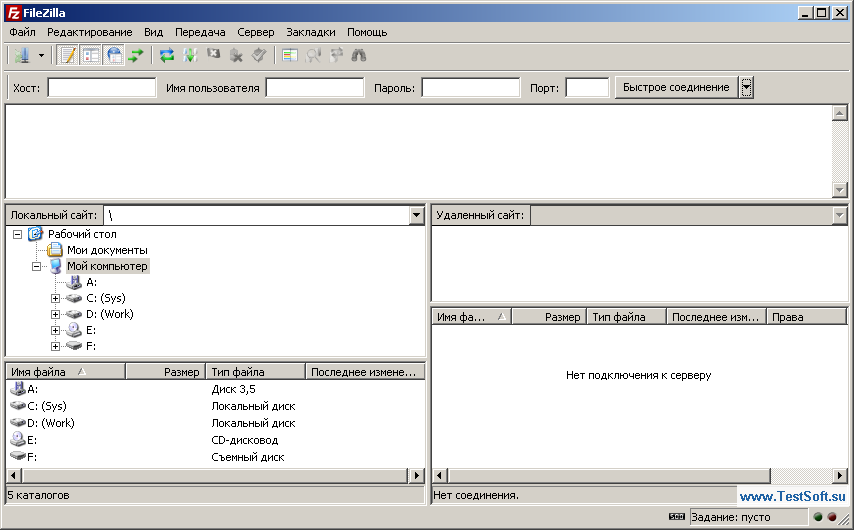Click the Быстрое соединение button
Screen dimensions: 854x530
[x=676, y=87]
